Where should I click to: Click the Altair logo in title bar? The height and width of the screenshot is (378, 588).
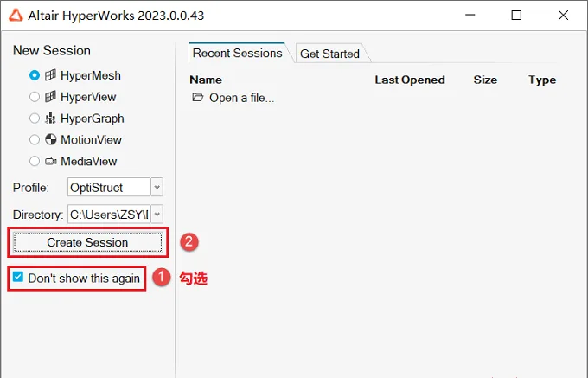16,16
